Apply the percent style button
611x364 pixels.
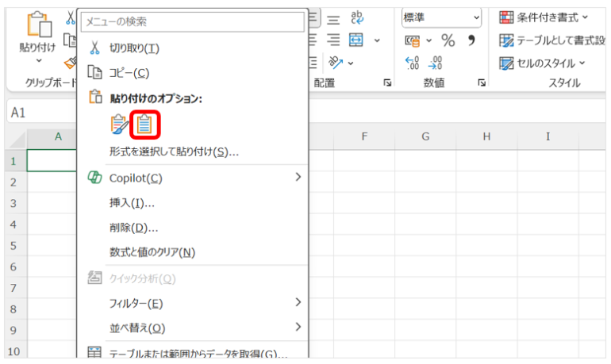tap(448, 40)
